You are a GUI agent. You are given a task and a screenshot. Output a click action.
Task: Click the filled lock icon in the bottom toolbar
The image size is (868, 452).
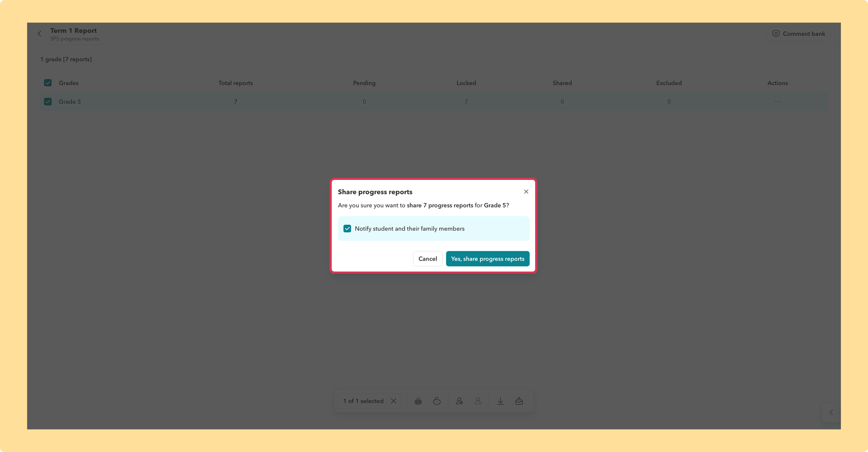(418, 401)
